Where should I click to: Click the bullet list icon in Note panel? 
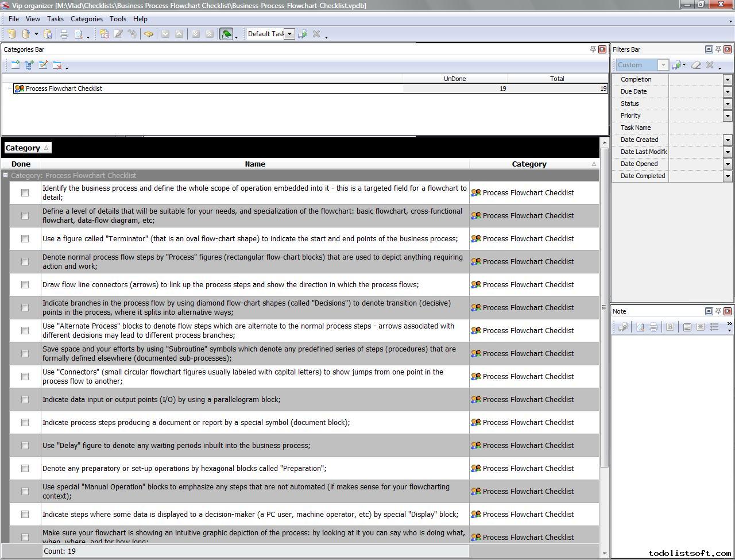[714, 327]
